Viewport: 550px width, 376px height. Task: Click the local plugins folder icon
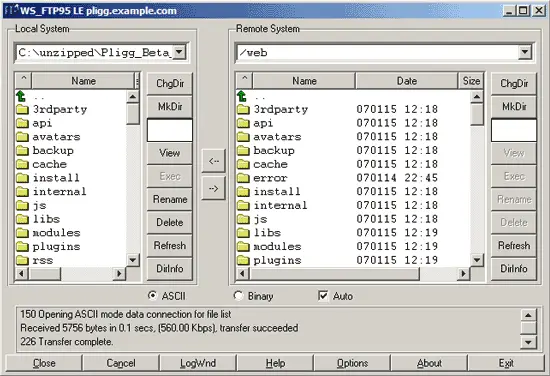[x=22, y=246]
